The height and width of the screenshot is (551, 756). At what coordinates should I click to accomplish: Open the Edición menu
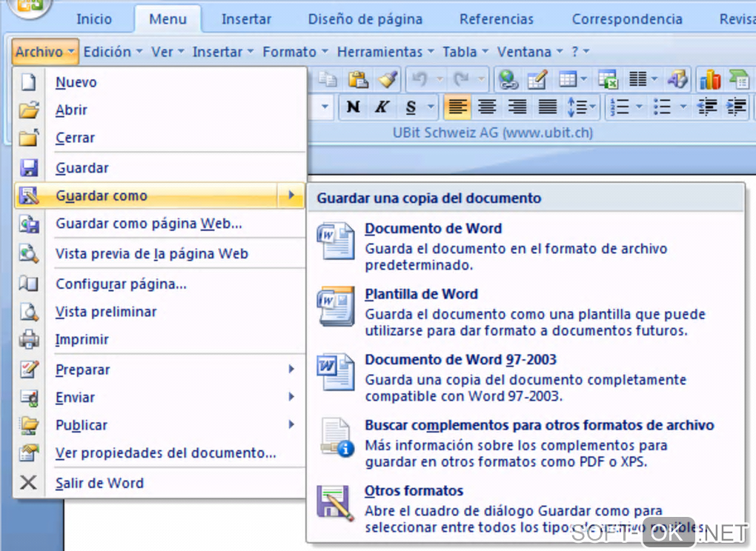(113, 52)
